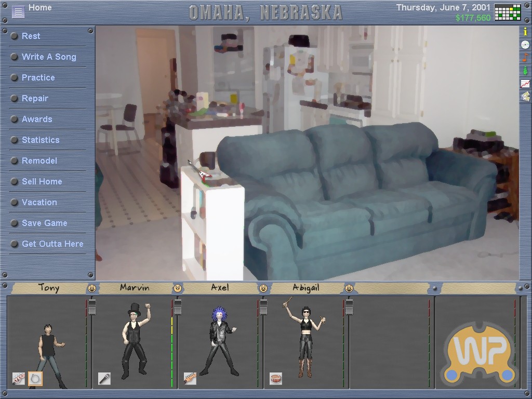The width and height of the screenshot is (532, 399).
Task: Click Tony's mood face indicator
Action: (x=92, y=288)
